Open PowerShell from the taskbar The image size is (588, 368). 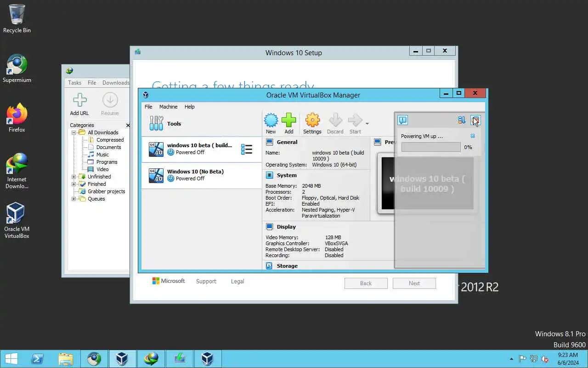coord(37,359)
